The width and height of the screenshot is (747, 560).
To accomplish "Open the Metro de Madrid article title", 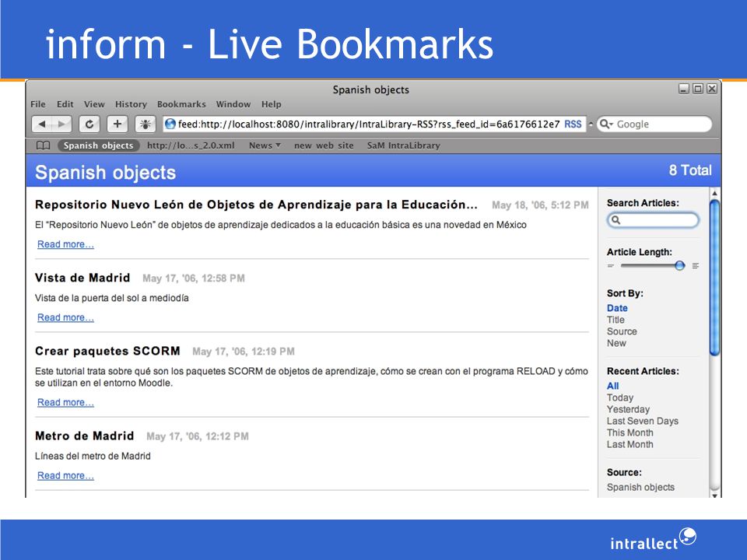I will 84,436.
